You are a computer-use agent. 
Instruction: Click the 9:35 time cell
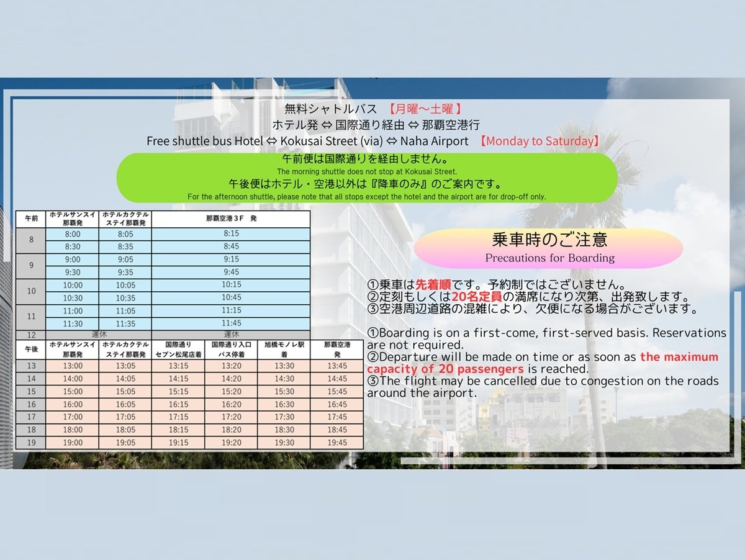point(125,272)
